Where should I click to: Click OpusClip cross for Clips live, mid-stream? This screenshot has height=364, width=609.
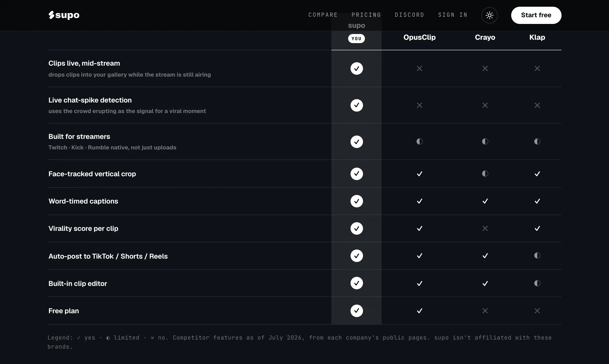(x=419, y=68)
